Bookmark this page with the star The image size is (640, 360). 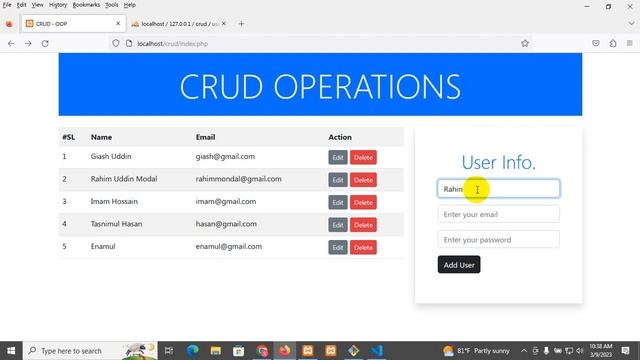pyautogui.click(x=525, y=43)
